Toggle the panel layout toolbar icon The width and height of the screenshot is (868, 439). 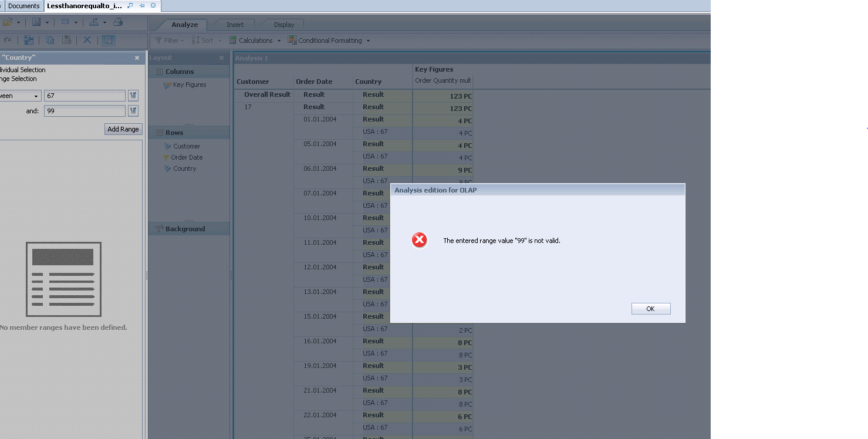108,40
